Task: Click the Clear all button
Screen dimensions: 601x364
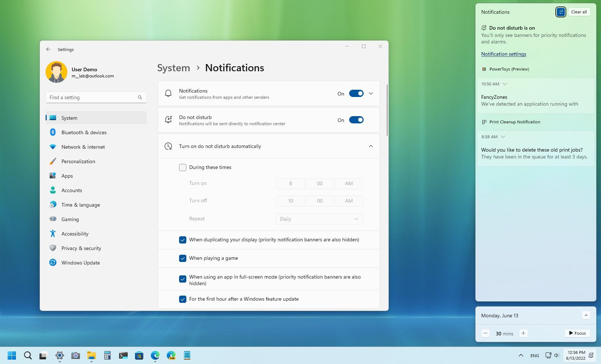Action: (579, 12)
